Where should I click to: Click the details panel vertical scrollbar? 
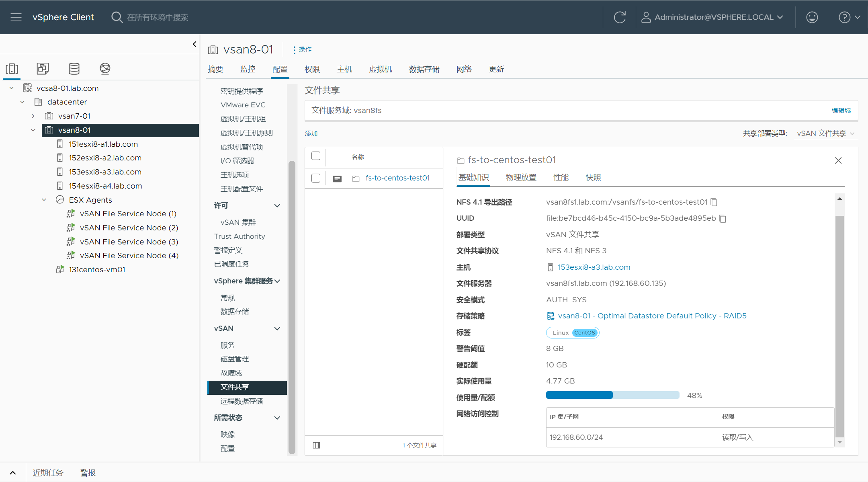839,326
